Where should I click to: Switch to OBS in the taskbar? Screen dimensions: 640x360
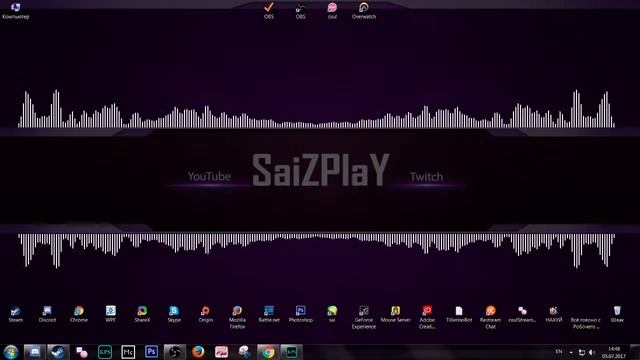[175, 352]
